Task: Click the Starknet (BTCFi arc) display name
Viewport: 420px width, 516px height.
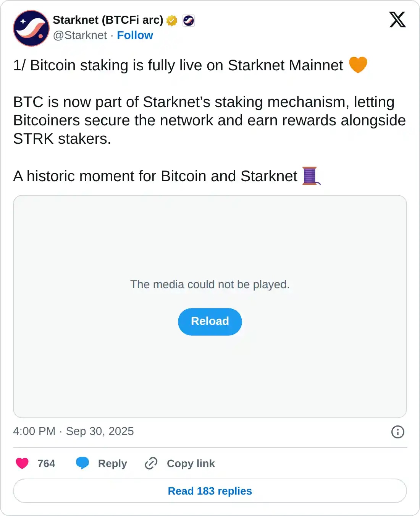Action: pos(108,20)
